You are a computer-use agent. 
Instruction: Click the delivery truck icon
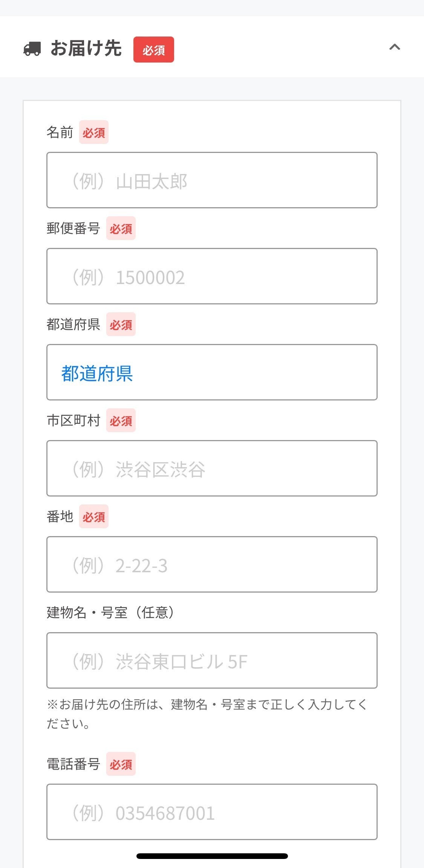tap(32, 49)
